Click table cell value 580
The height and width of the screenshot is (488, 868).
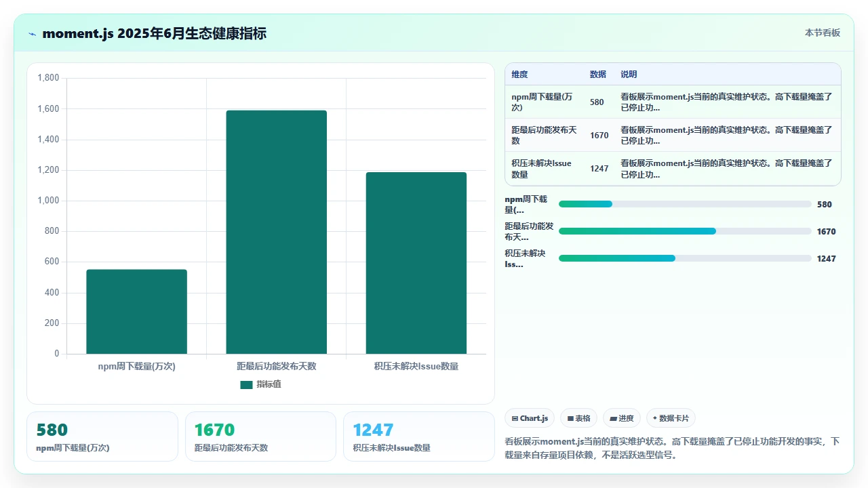pyautogui.click(x=597, y=102)
